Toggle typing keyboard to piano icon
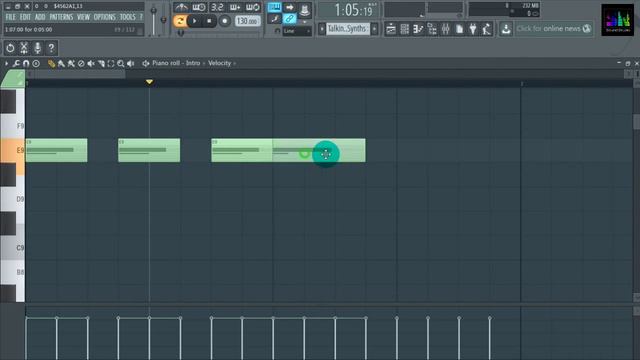 (x=274, y=7)
